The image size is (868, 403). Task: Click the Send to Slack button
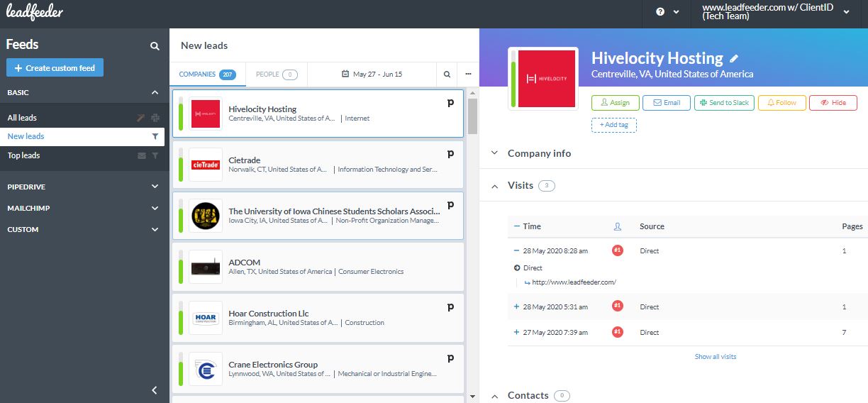(724, 103)
